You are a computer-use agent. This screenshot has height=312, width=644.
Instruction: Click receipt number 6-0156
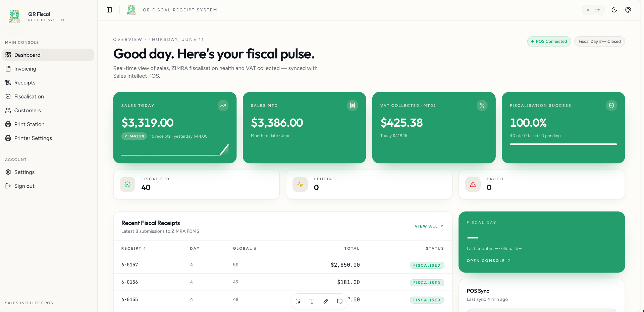(130, 282)
